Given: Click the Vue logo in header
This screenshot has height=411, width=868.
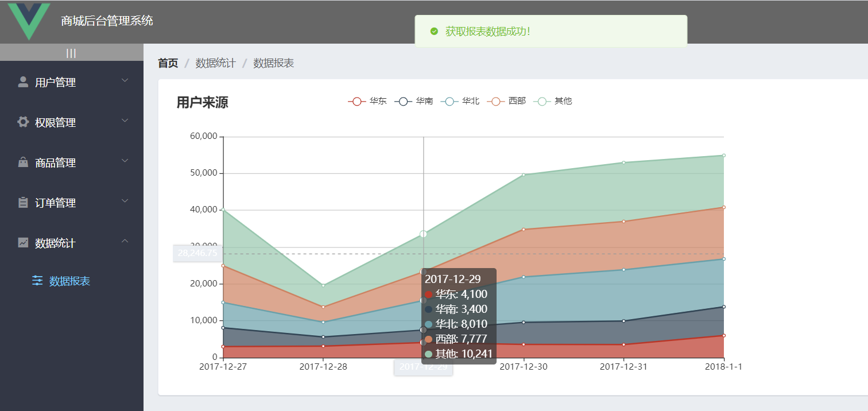Looking at the screenshot, I should (x=29, y=21).
